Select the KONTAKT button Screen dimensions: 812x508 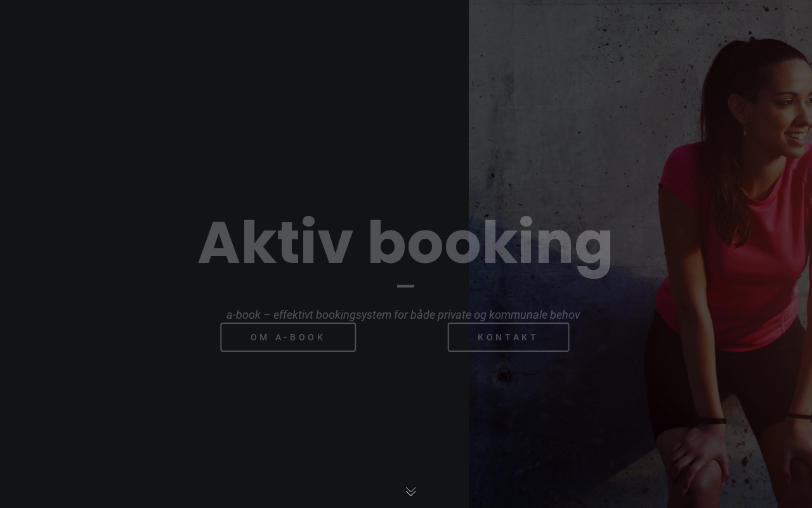[x=508, y=337]
